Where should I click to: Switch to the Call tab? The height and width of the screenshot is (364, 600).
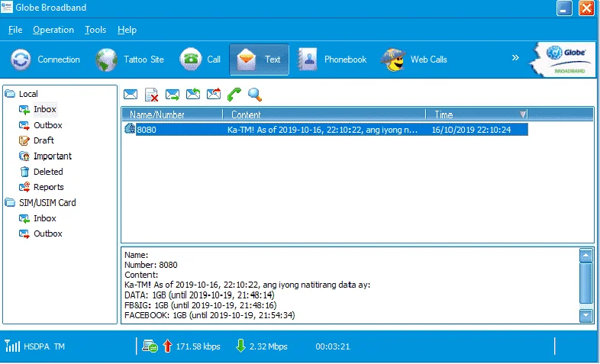pos(200,60)
